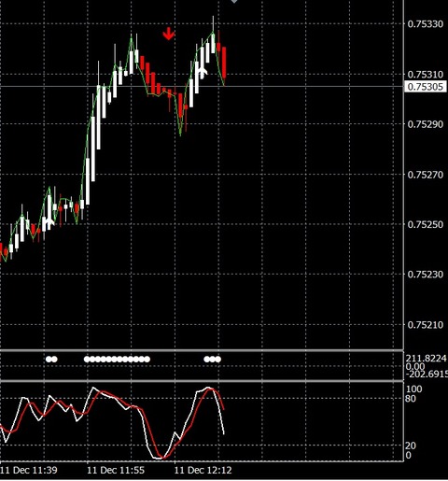448x481 pixels.
Task: Click the 0.75250 price axis label
Action: coord(426,224)
